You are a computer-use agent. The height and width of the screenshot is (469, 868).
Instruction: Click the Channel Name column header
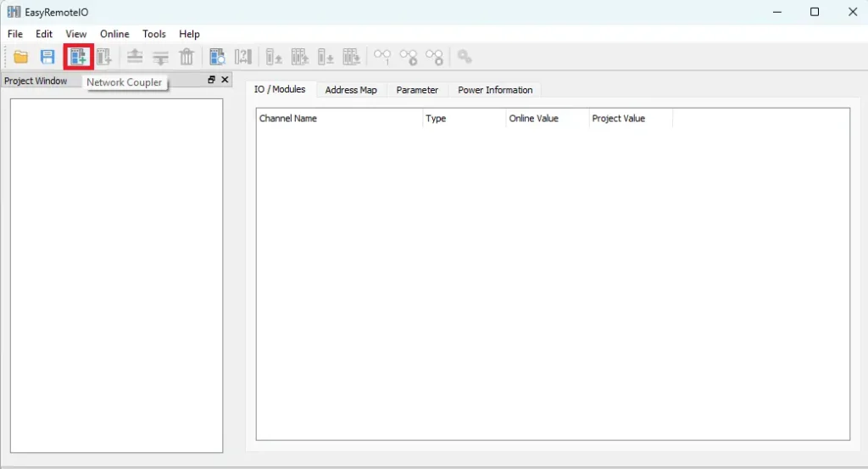click(288, 119)
